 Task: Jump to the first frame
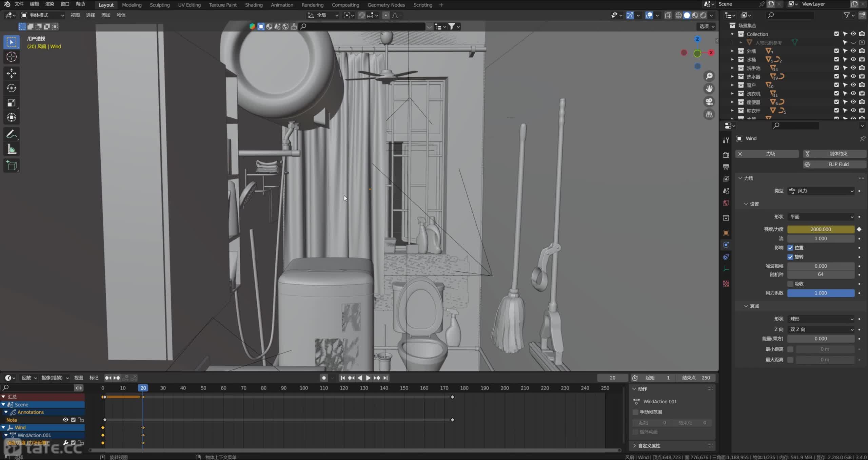point(342,378)
